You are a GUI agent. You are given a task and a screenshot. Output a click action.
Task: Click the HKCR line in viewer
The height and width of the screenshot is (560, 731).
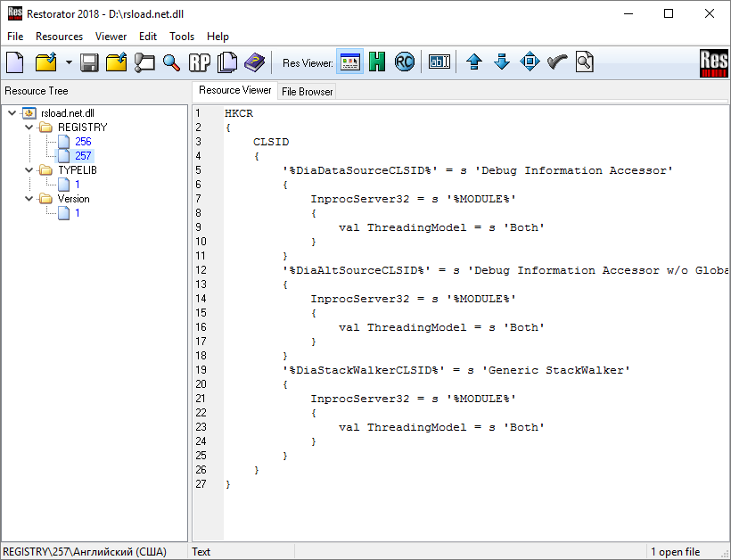pyautogui.click(x=239, y=113)
